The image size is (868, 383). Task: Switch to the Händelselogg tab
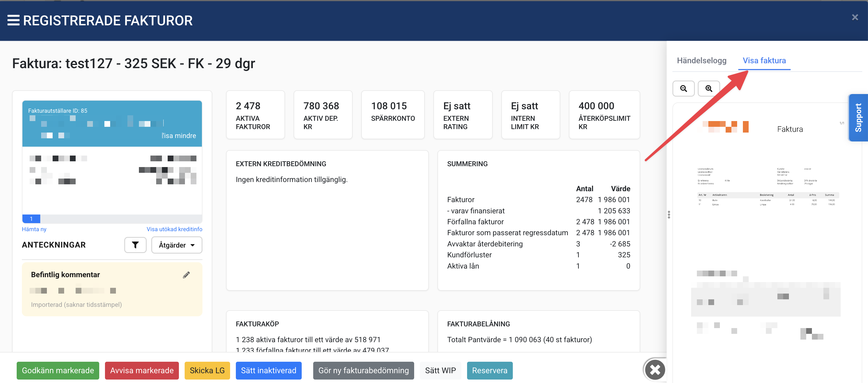tap(701, 61)
